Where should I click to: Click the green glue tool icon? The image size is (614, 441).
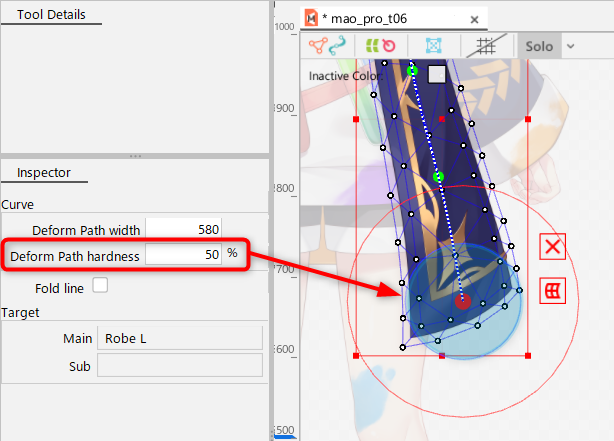point(372,46)
